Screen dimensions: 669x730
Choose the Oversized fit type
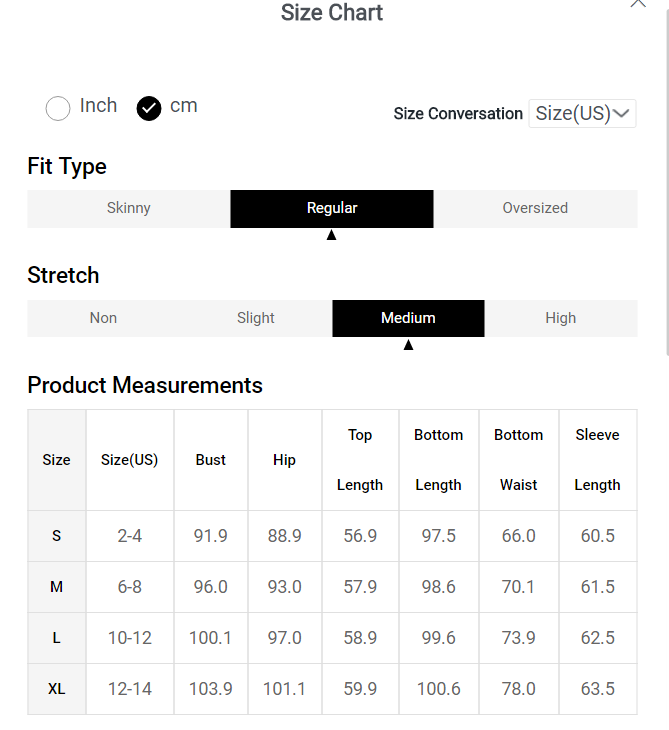(x=535, y=209)
